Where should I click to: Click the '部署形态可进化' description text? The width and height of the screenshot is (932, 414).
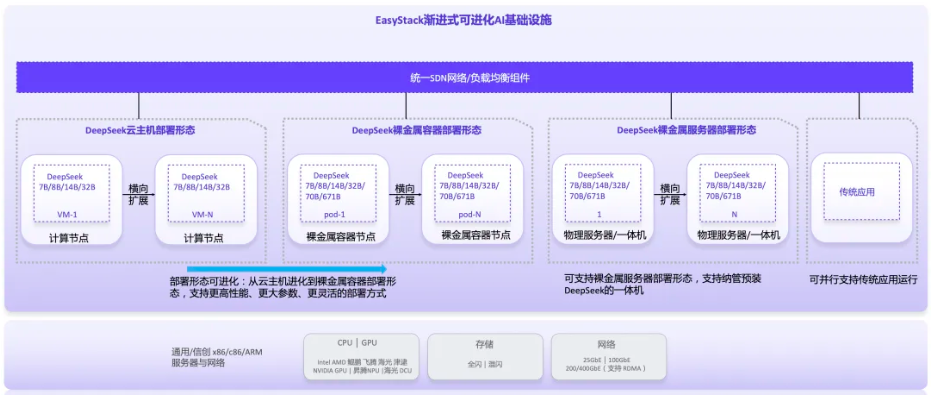pyautogui.click(x=283, y=287)
